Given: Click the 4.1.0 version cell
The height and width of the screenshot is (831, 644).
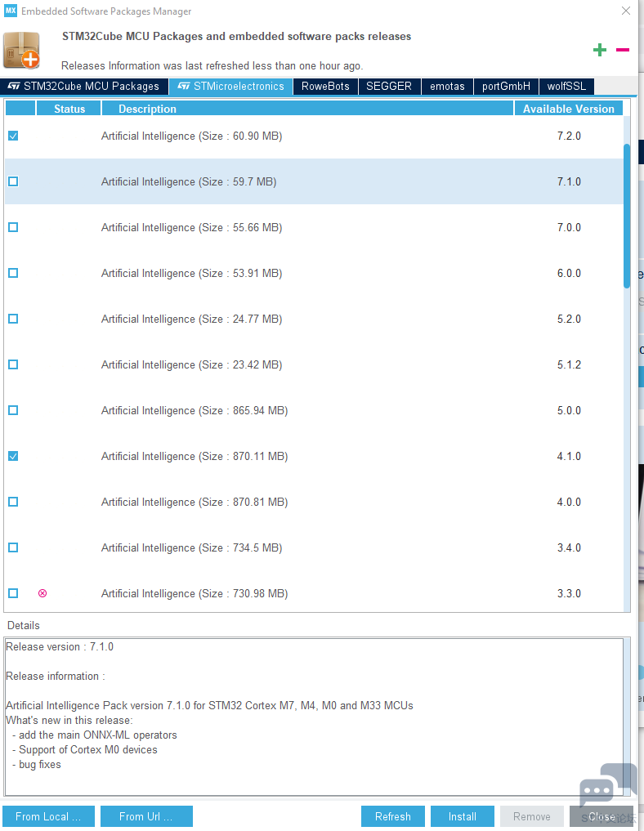Looking at the screenshot, I should (x=569, y=456).
